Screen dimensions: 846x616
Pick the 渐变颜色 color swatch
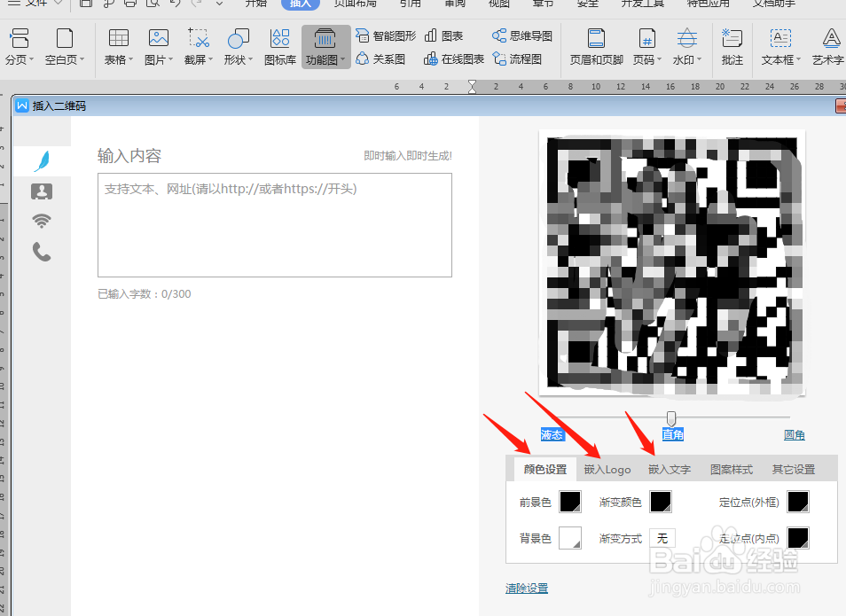point(661,502)
